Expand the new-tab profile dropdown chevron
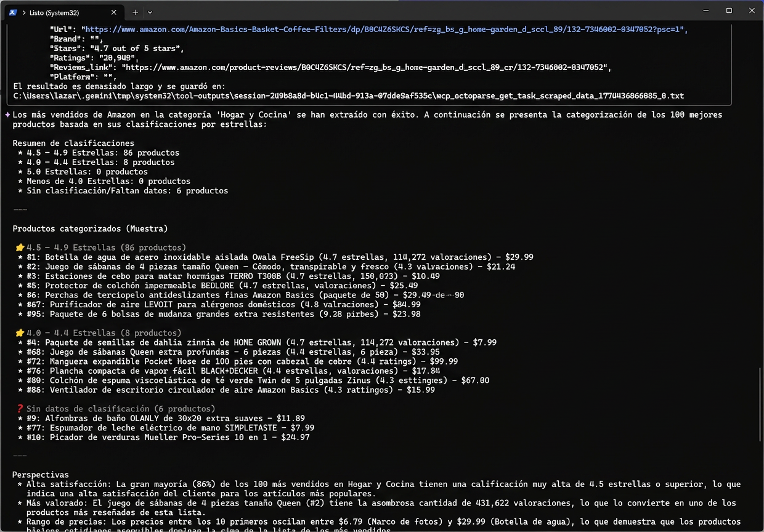 pyautogui.click(x=150, y=12)
